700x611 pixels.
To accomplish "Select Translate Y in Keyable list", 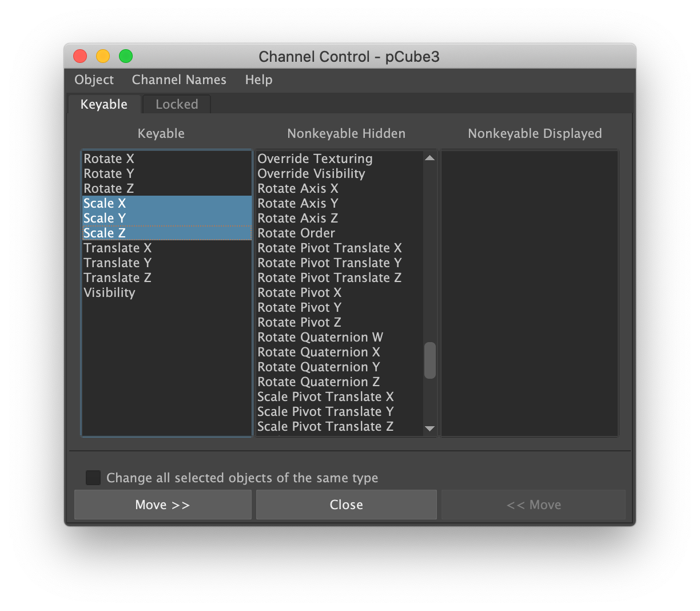I will click(x=117, y=263).
